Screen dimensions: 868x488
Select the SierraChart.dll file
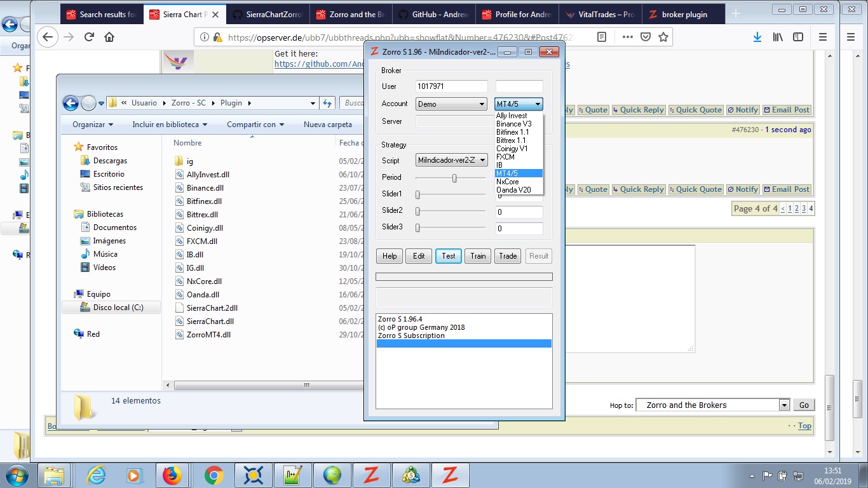210,322
